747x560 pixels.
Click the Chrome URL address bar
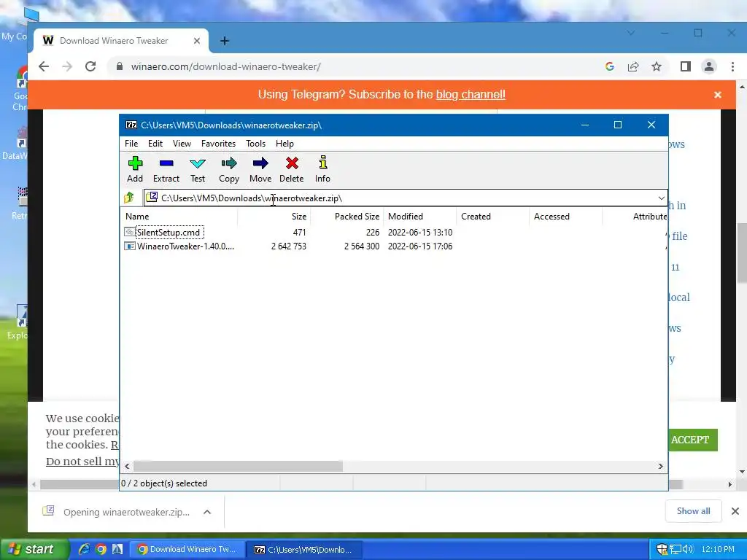(357, 66)
